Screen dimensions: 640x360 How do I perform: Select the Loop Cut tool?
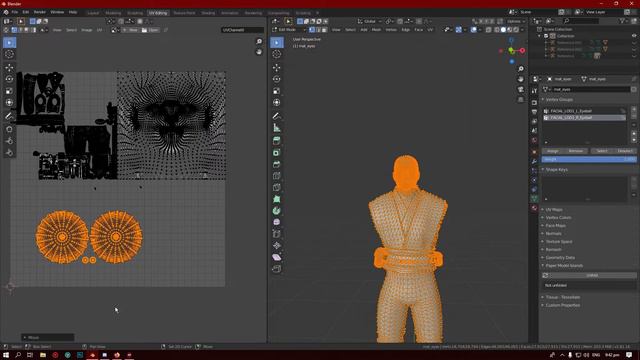277,176
